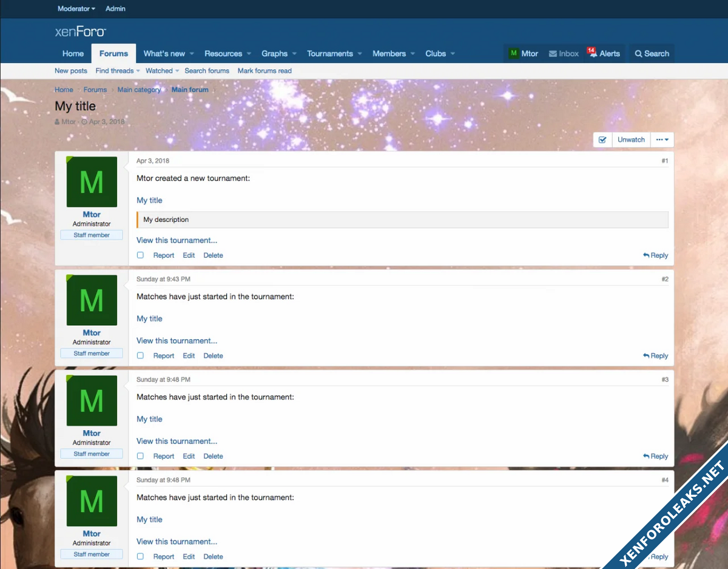Screen dimensions: 728x569
Task: Select the checkbox on post #2
Action: [140, 356]
